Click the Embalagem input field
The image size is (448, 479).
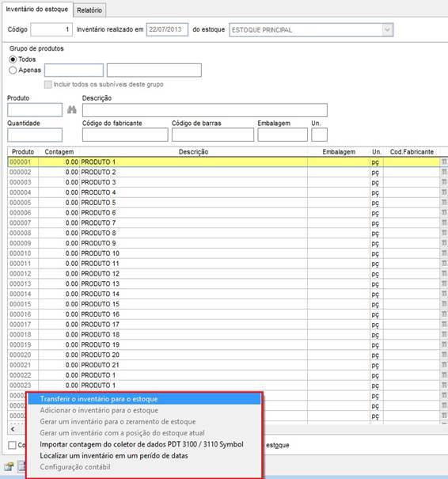click(283, 135)
